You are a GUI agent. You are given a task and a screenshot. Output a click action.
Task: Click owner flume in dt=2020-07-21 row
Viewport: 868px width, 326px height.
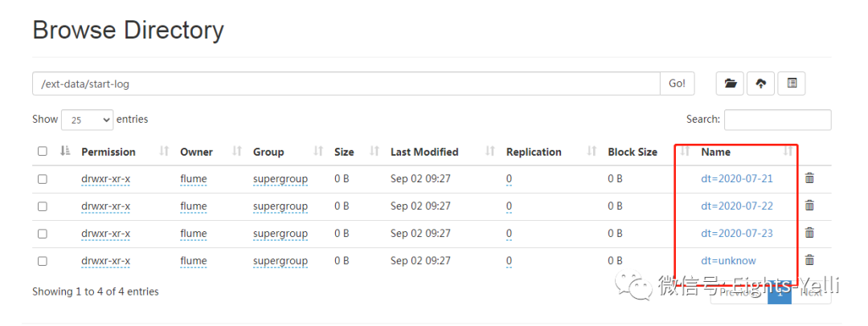pyautogui.click(x=193, y=178)
